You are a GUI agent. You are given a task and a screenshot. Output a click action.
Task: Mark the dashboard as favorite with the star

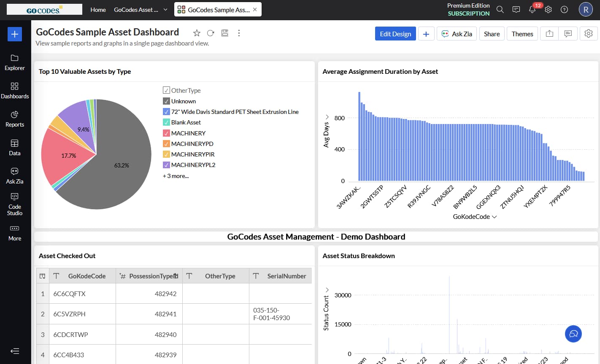(x=196, y=32)
